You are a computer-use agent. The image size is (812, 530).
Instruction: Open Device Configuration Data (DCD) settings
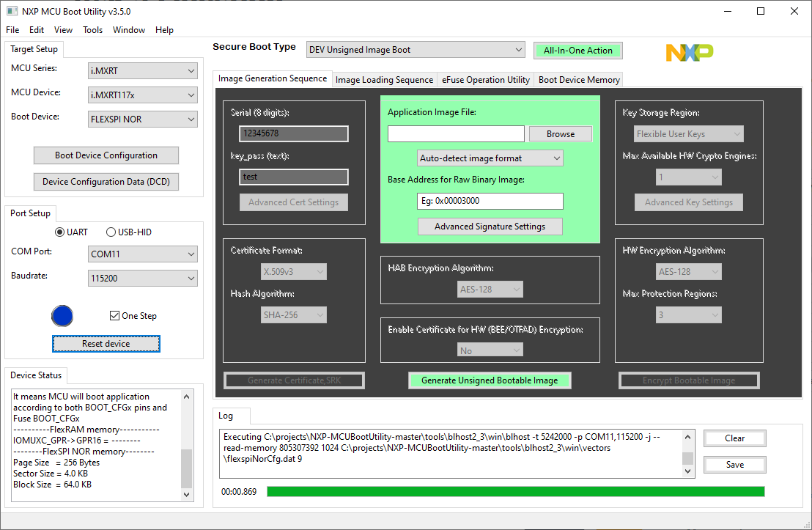point(106,182)
